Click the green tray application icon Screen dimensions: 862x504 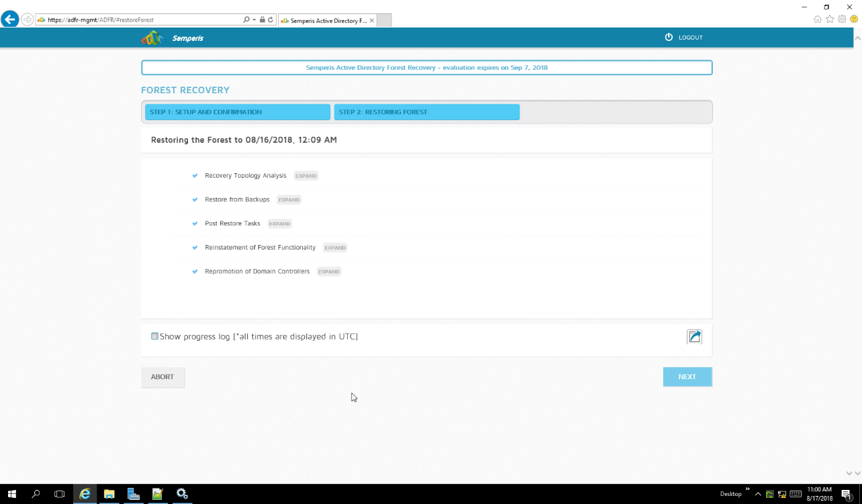770,495
